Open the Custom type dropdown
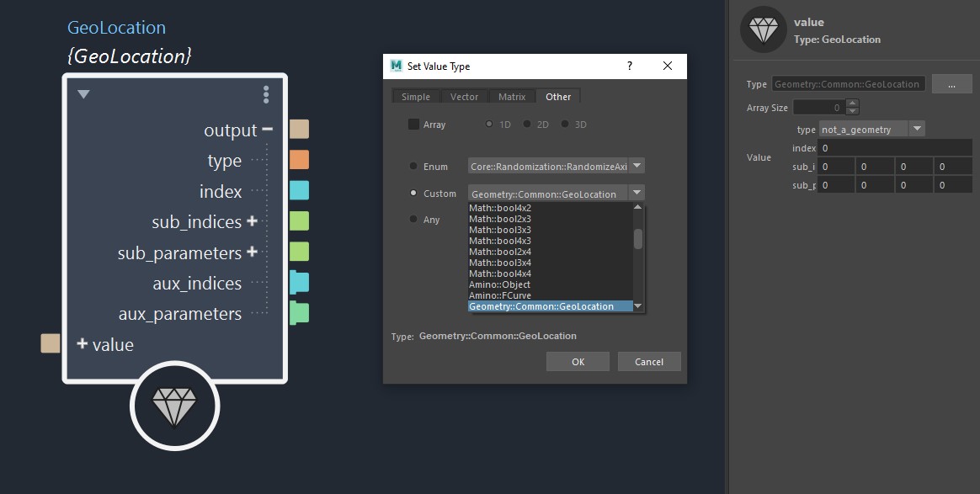This screenshot has width=980, height=494. (637, 194)
